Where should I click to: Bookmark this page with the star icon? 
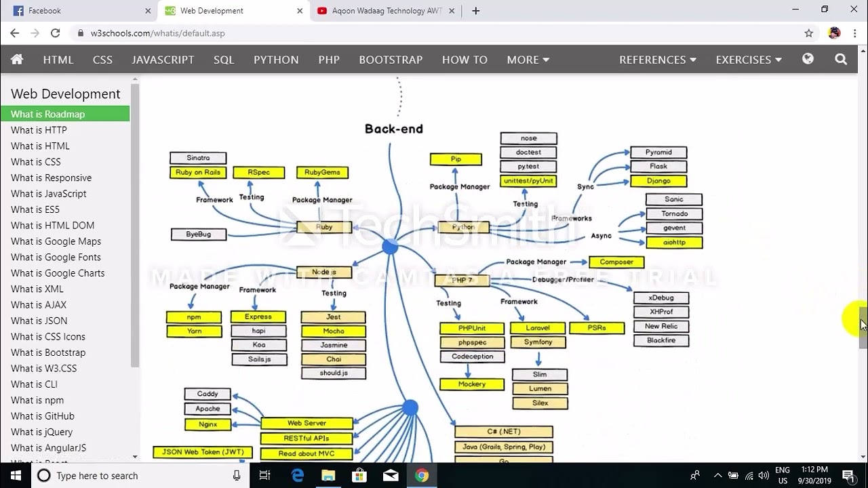pyautogui.click(x=808, y=33)
